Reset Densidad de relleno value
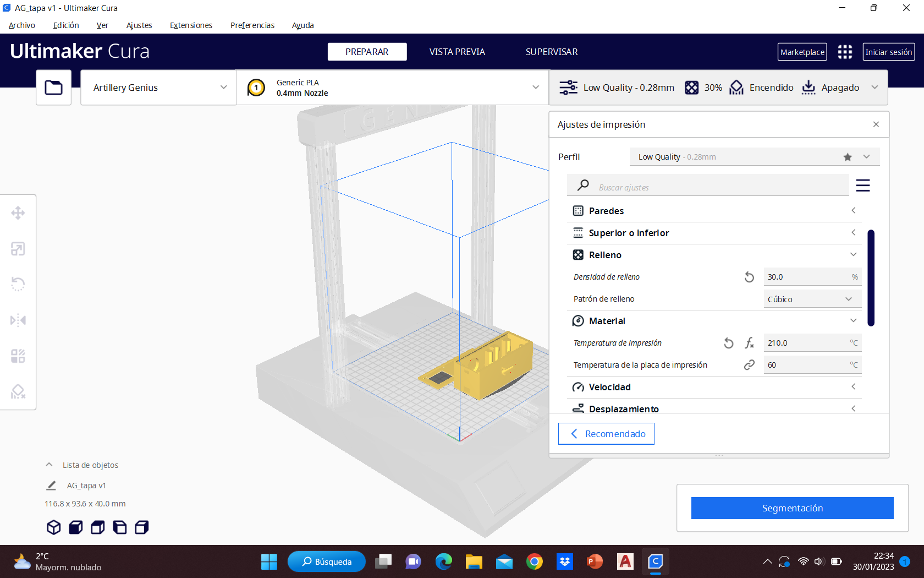The height and width of the screenshot is (578, 924). coord(749,277)
